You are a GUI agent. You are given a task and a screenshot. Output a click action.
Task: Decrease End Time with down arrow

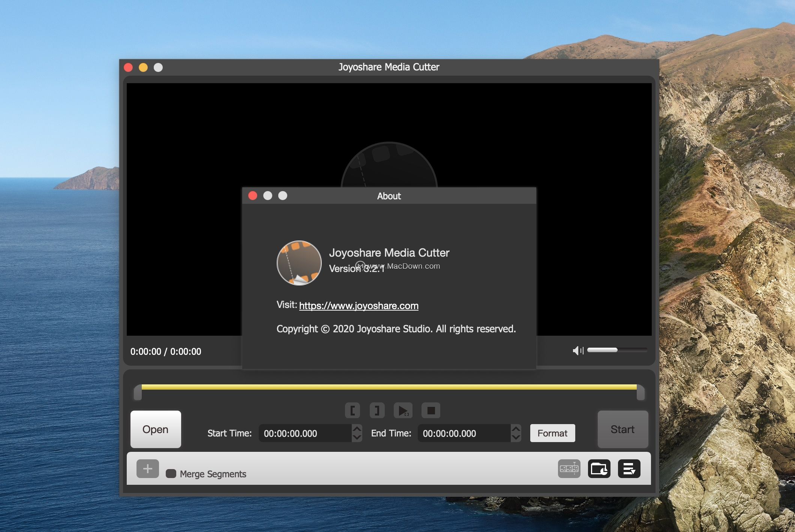click(516, 438)
